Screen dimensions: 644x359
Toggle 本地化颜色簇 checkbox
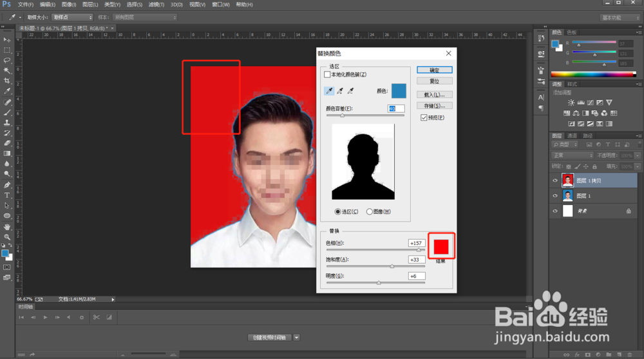tap(327, 74)
